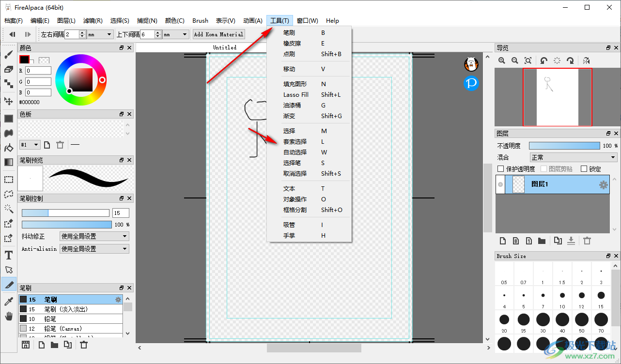Click the foreground black color swatch
The height and width of the screenshot is (364, 621).
24,60
